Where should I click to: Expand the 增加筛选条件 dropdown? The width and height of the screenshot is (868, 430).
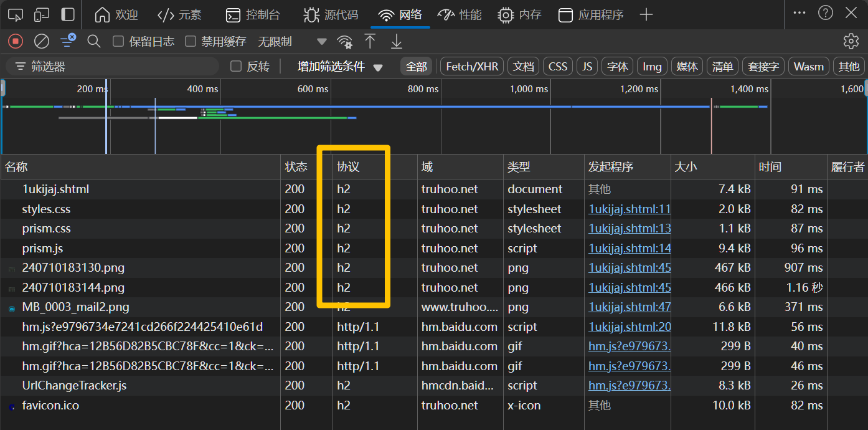(340, 67)
